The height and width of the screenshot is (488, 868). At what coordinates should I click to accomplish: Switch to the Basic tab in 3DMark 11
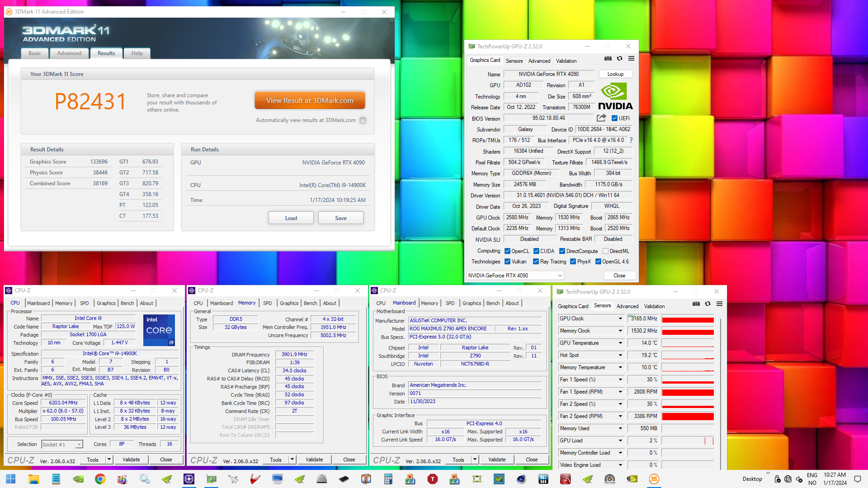(x=35, y=53)
